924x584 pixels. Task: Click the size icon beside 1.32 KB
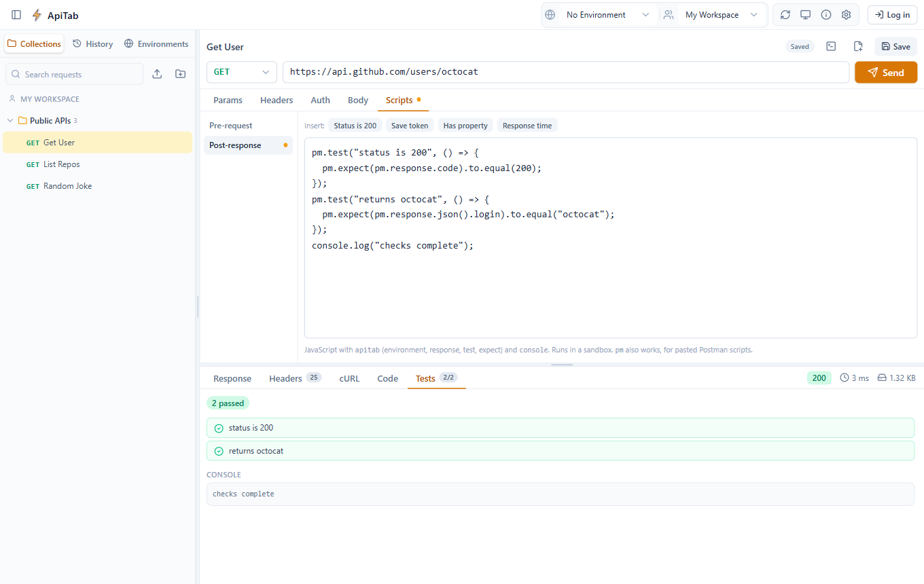[x=882, y=378]
